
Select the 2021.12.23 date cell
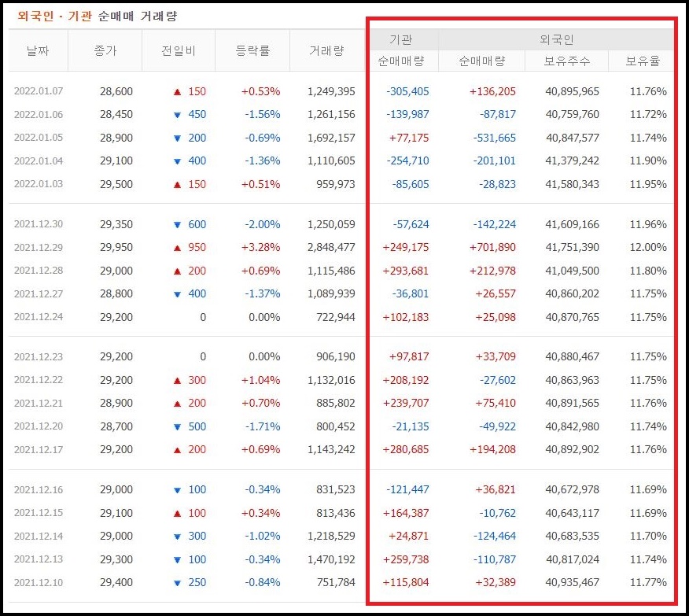[39, 356]
